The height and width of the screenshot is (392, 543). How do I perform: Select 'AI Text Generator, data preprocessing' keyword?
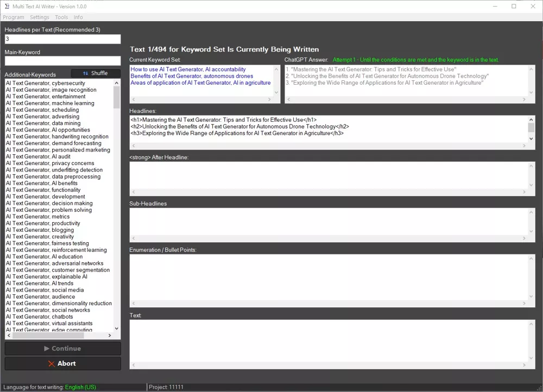pyautogui.click(x=53, y=176)
